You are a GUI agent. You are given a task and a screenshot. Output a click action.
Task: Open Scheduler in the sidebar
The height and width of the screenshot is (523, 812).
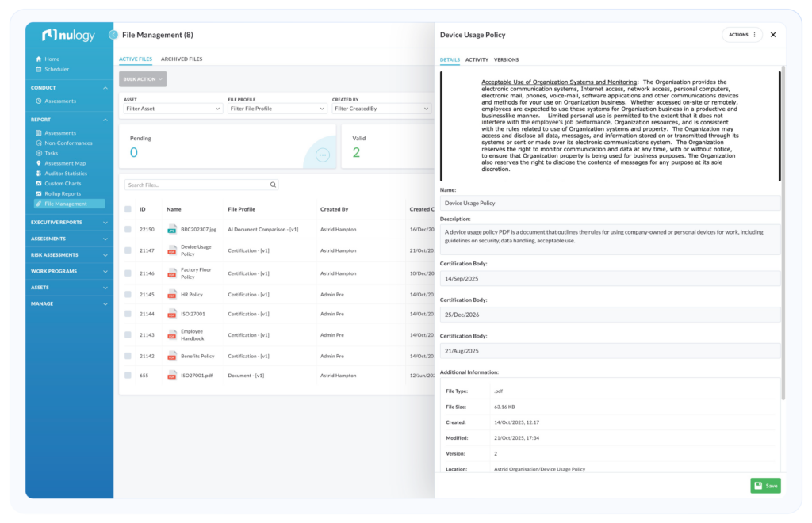pos(56,69)
